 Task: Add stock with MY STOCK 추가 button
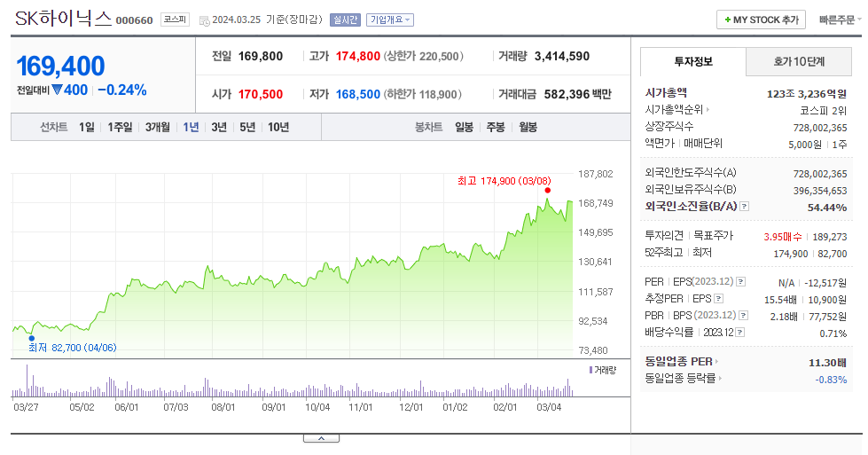click(x=761, y=20)
